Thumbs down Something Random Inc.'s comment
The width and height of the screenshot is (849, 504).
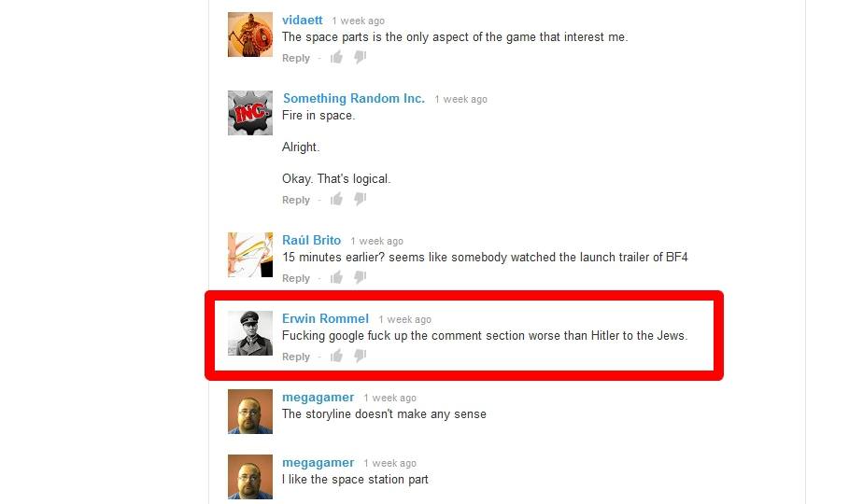361,199
